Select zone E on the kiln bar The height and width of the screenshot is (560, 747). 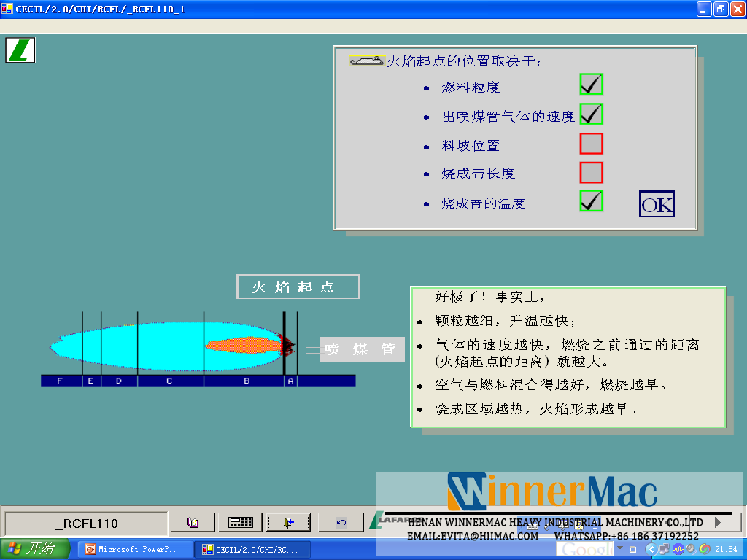click(91, 381)
